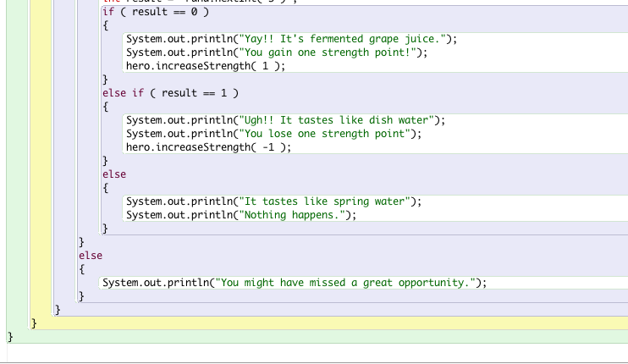This screenshot has width=628, height=364.
Task: Click the "Nothing happens." println line
Action: (x=241, y=215)
